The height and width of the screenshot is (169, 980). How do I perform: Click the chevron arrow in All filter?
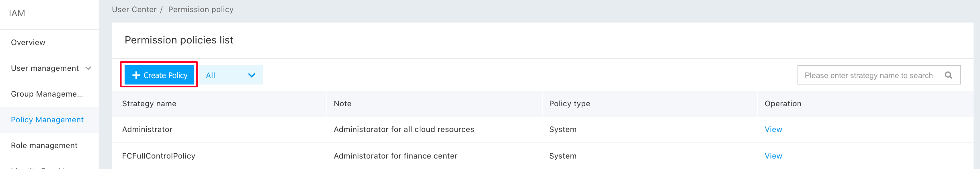tap(252, 75)
